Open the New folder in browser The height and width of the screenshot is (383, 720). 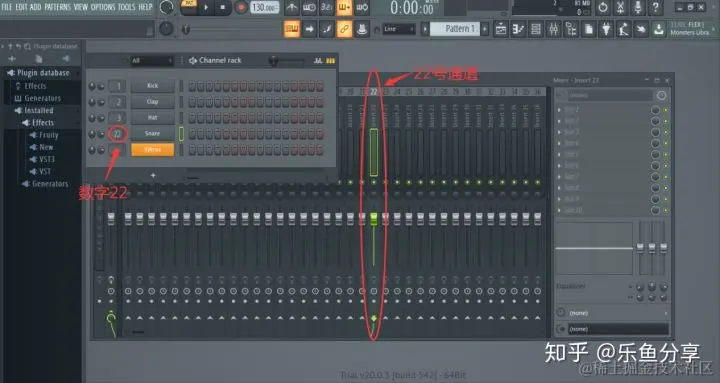42,147
